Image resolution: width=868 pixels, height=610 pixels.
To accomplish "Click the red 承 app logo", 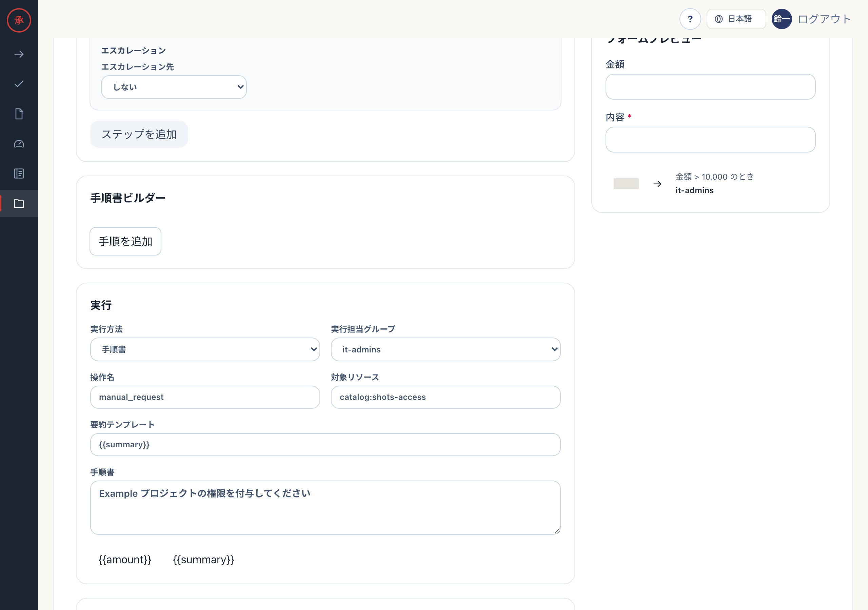I will click(x=19, y=20).
